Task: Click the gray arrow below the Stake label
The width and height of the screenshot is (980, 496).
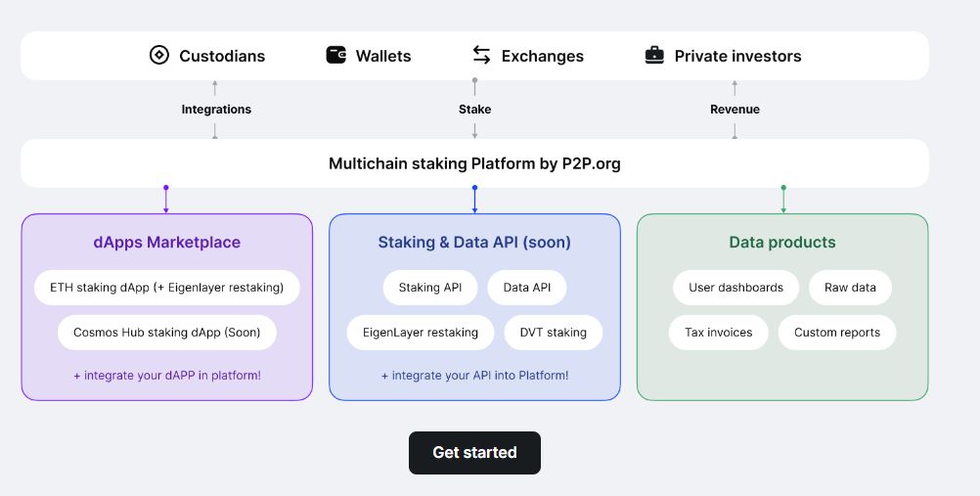Action: (475, 131)
